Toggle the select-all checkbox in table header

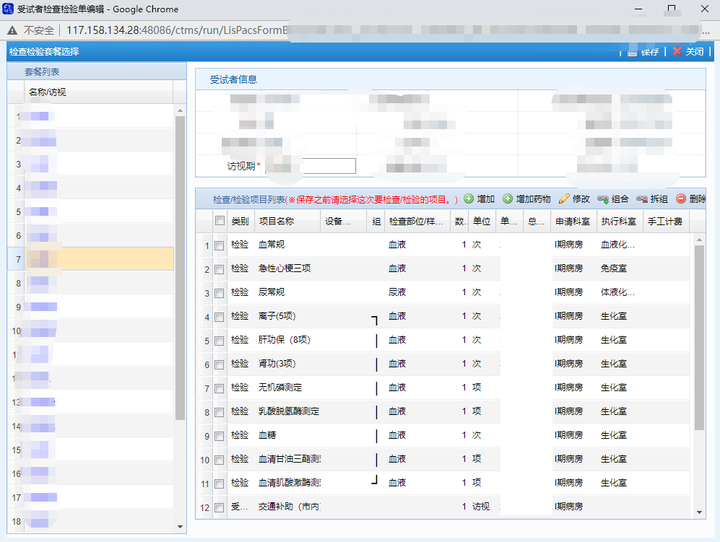click(219, 221)
